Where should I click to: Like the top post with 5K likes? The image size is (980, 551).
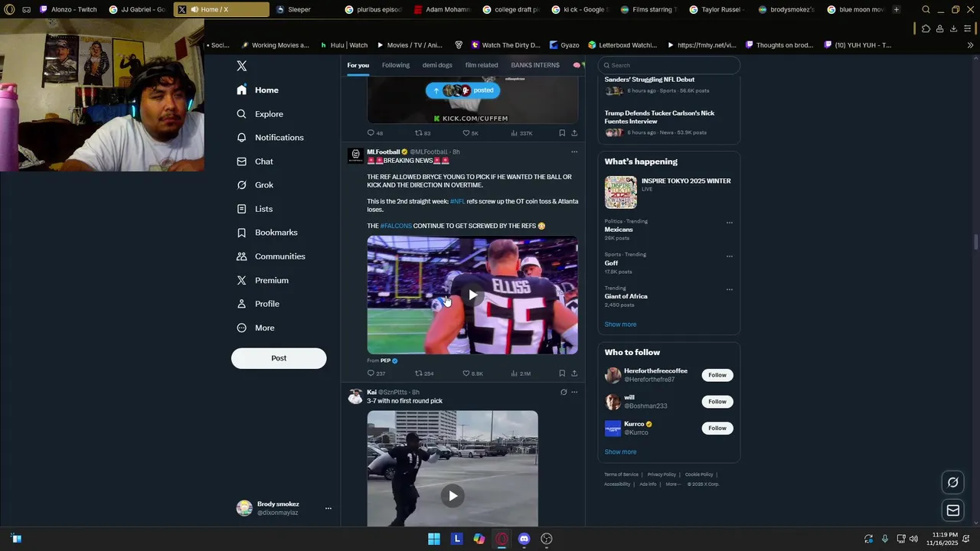(470, 133)
